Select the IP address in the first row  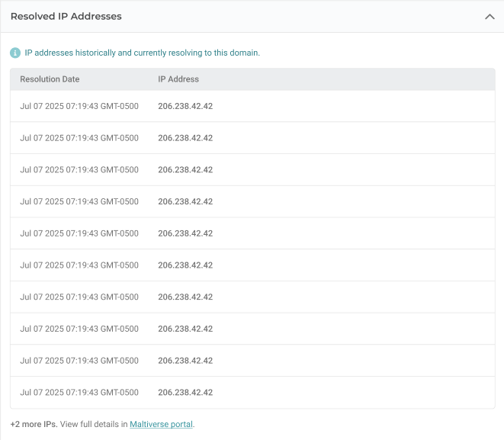(x=185, y=106)
